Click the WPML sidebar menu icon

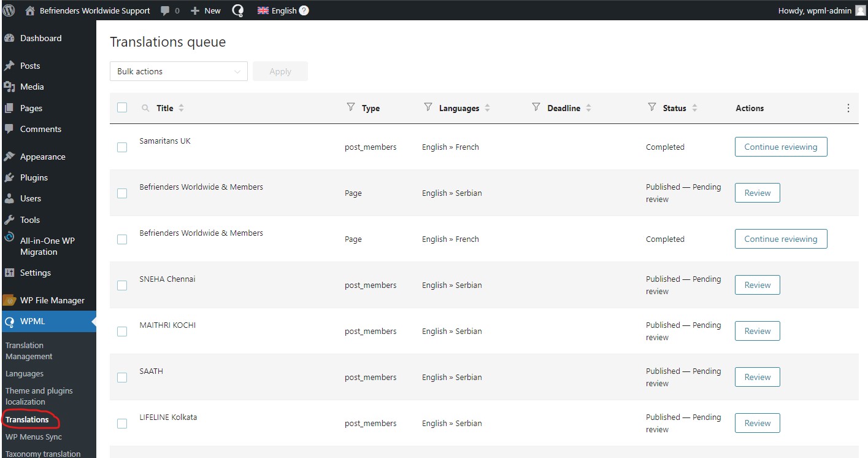[9, 321]
